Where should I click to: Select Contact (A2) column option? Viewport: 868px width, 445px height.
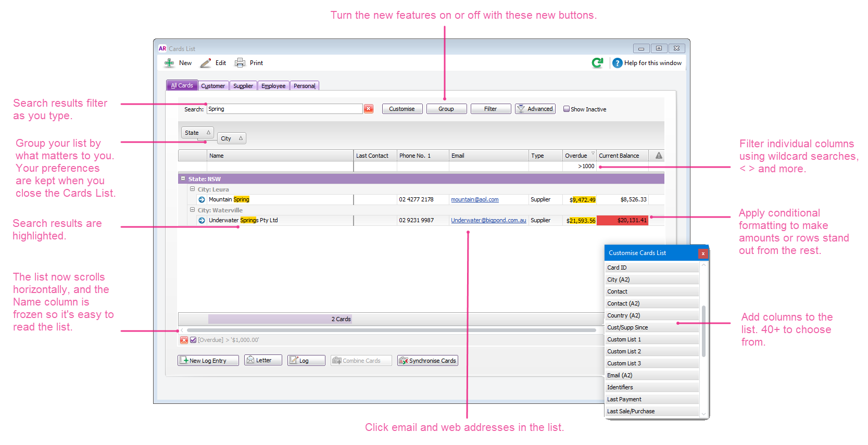point(652,303)
